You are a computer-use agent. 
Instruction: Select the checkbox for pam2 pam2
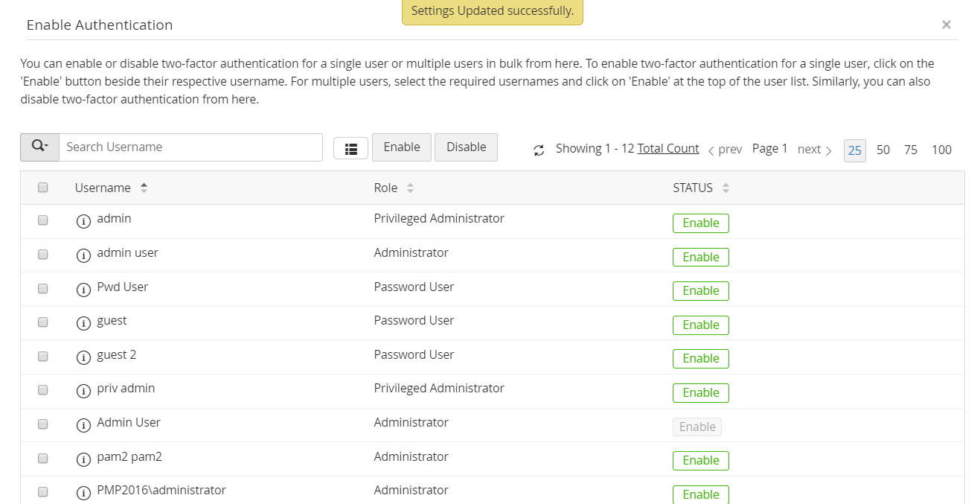point(43,458)
